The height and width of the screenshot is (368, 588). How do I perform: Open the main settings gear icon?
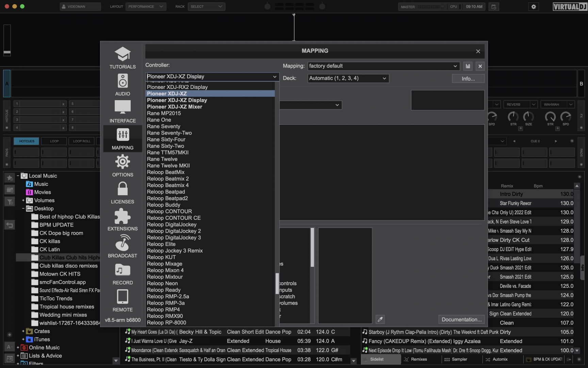534,6
